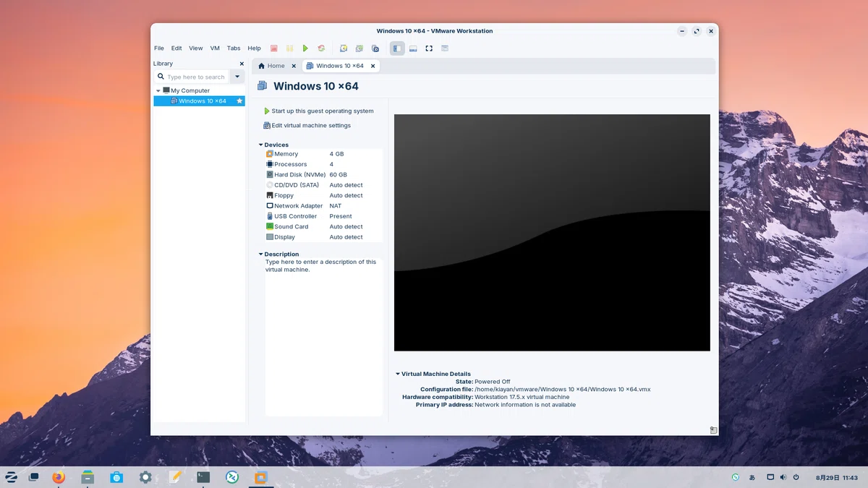Screen dimensions: 868x488
Task: Open the text editor taskbar icon
Action: point(174,477)
